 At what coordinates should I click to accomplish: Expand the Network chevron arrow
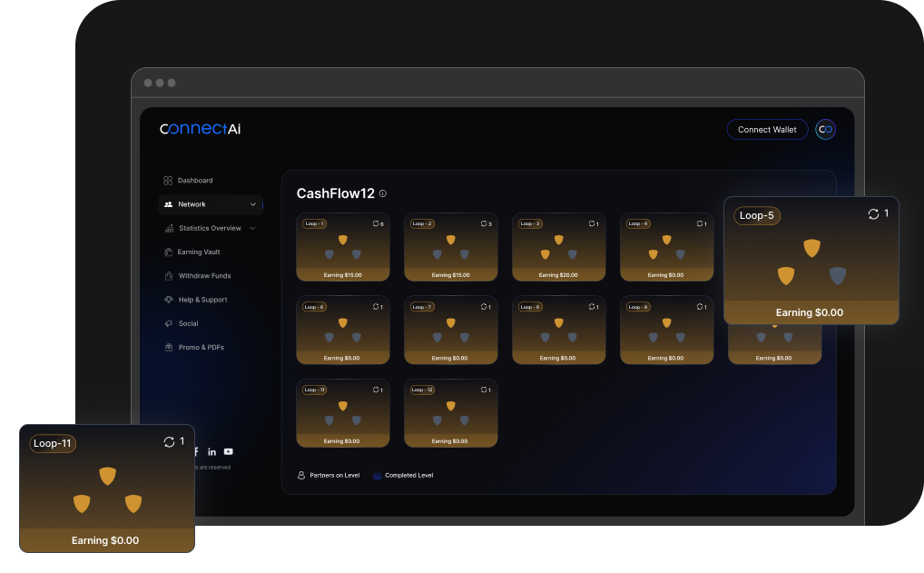pos(253,204)
